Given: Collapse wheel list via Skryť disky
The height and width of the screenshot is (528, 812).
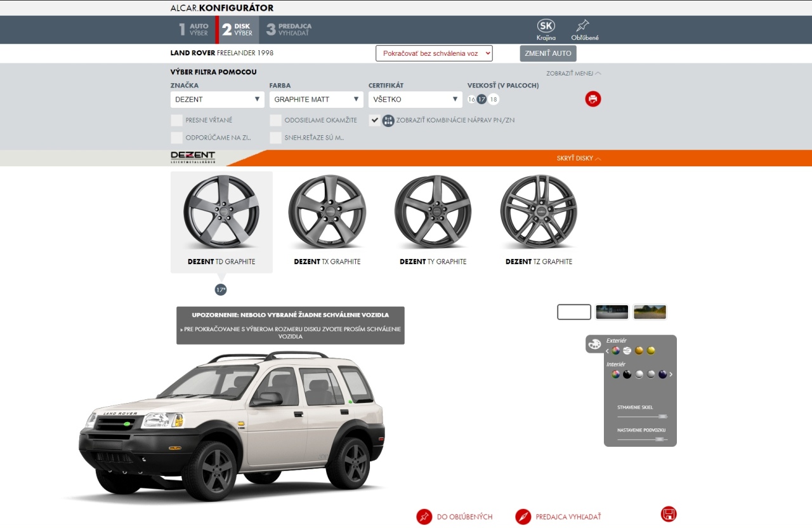Looking at the screenshot, I should tap(579, 159).
